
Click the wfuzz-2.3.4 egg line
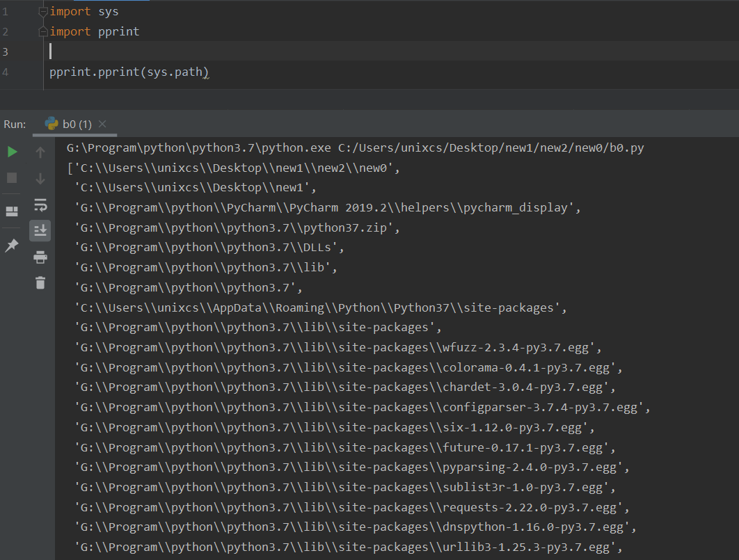point(338,348)
